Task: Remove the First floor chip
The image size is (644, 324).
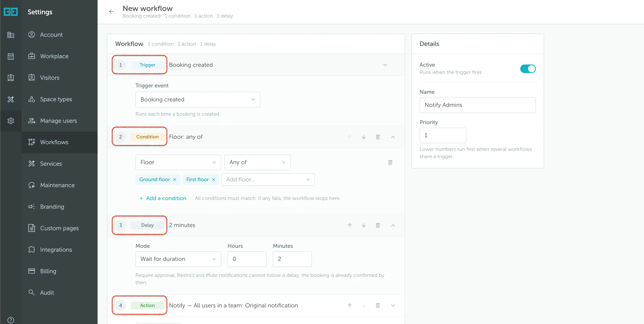Action: (x=213, y=180)
